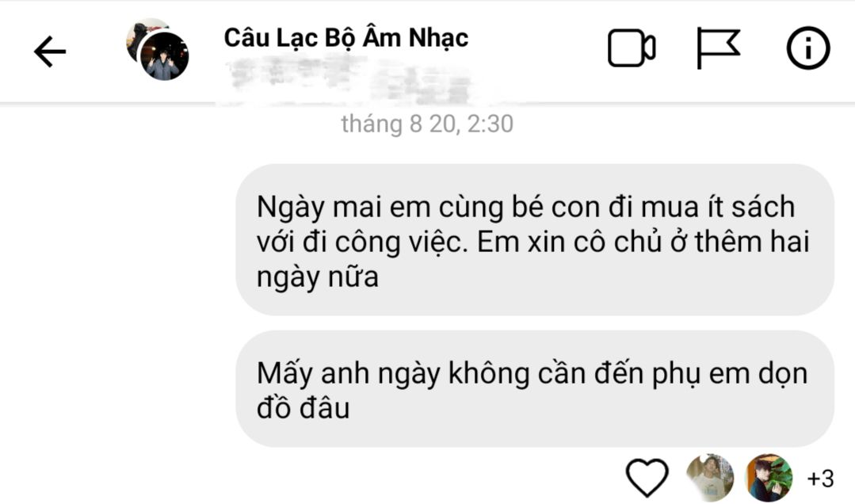Screen dimensions: 855x504
Task: Tap the words 'đồ đâu' ending second message
Action: [x=303, y=408]
